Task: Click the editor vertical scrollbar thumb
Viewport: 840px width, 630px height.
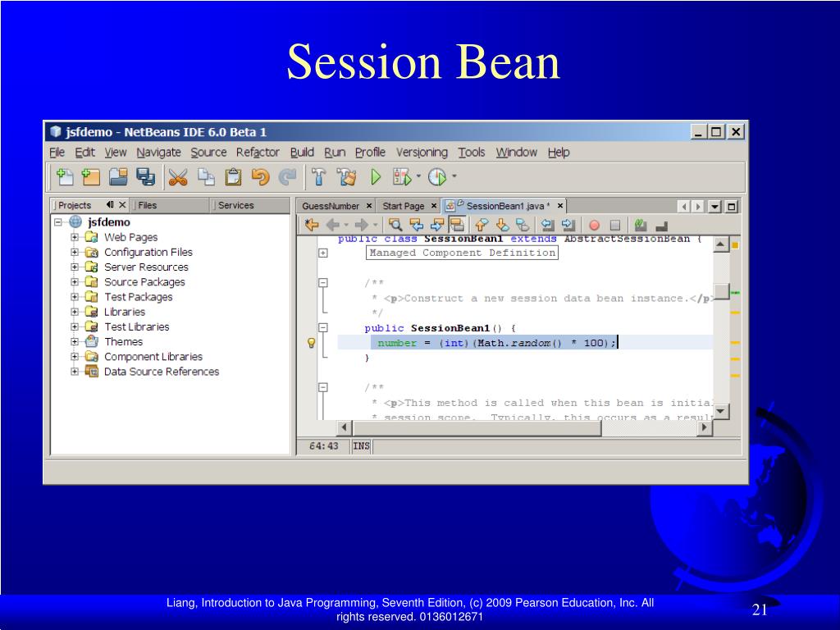Action: coord(721,292)
